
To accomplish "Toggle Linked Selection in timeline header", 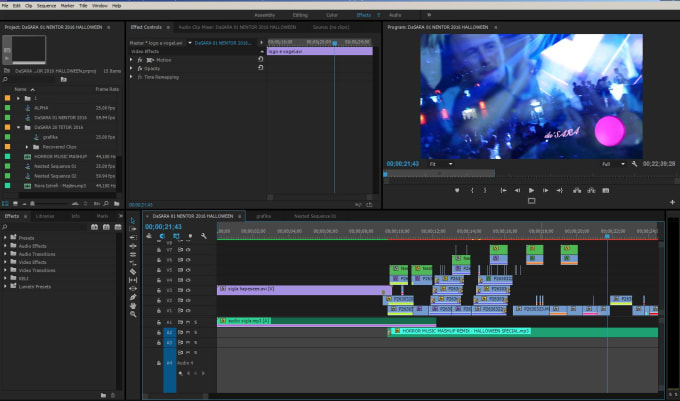I will [x=176, y=236].
